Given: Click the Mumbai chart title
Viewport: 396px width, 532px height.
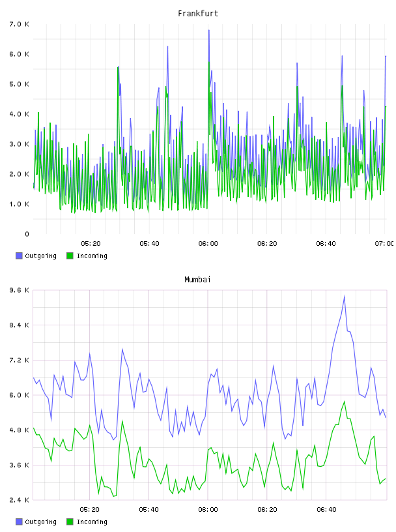Looking at the screenshot, I should tap(197, 280).
